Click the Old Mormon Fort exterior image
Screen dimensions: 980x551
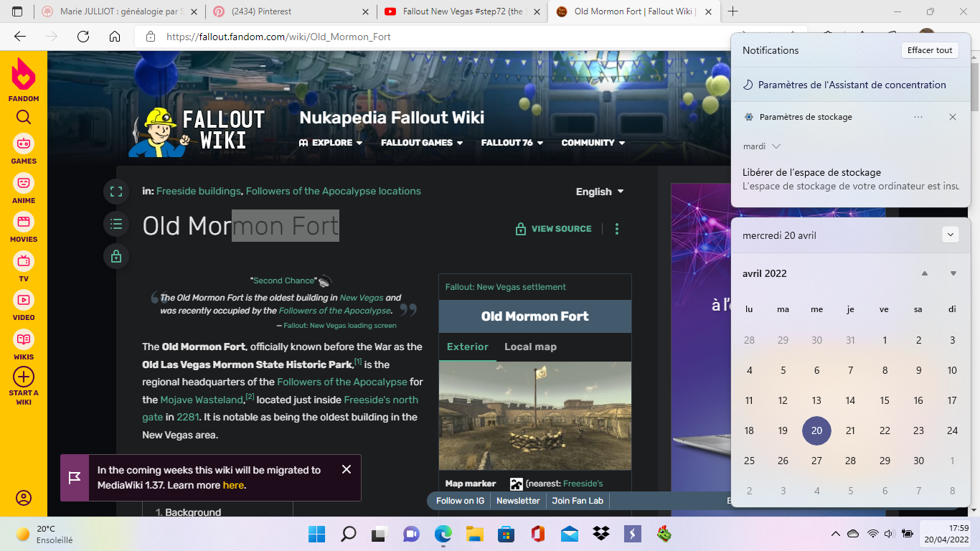coord(535,416)
